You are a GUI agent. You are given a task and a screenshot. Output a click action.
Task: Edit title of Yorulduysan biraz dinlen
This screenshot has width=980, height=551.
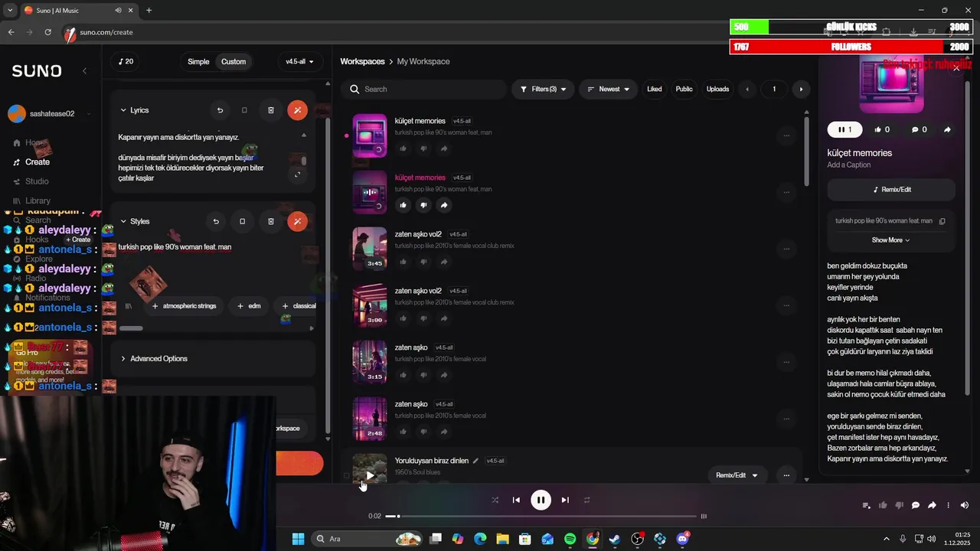point(475,461)
